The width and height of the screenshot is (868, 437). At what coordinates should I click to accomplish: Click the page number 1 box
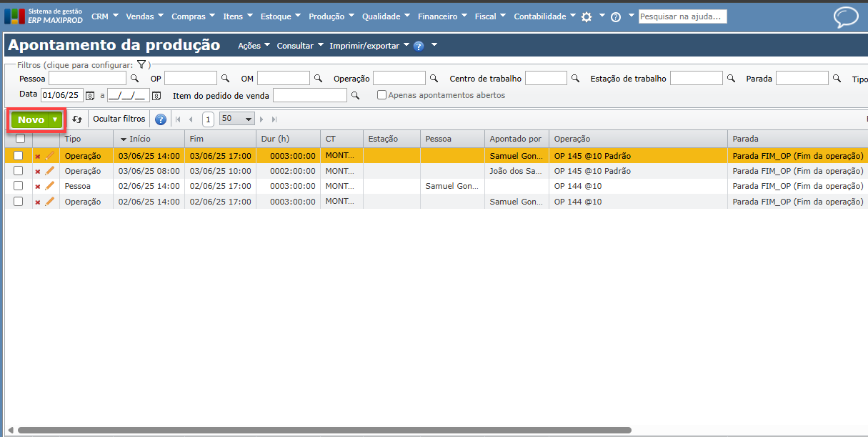pos(208,119)
